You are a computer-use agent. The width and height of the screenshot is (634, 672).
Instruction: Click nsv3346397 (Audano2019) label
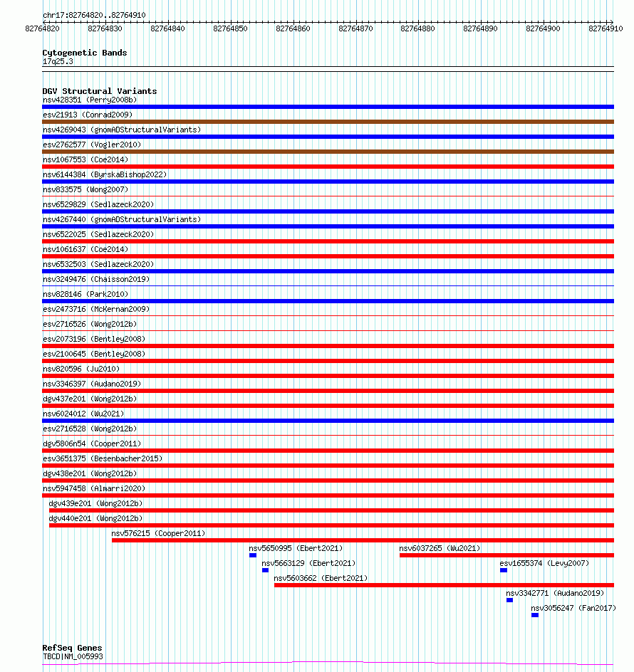[92, 384]
